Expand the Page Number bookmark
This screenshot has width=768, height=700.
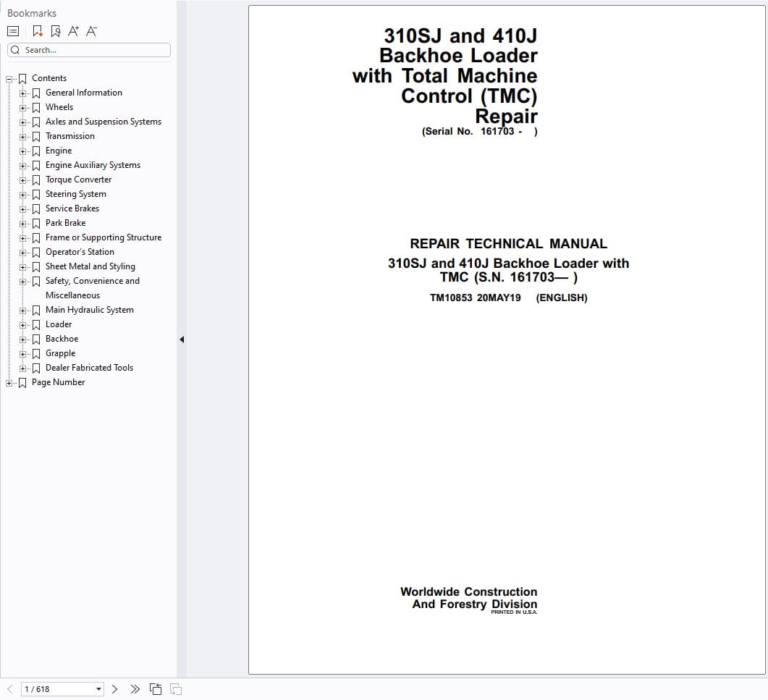(x=9, y=383)
